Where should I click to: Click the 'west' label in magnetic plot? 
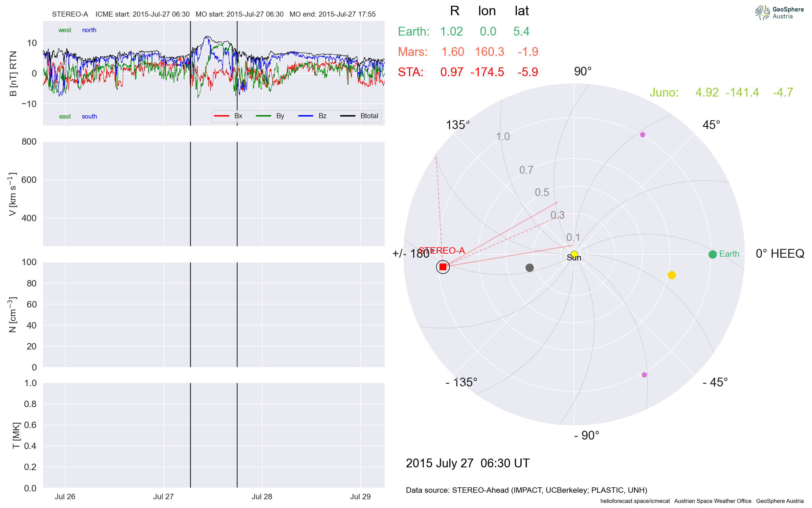point(65,30)
